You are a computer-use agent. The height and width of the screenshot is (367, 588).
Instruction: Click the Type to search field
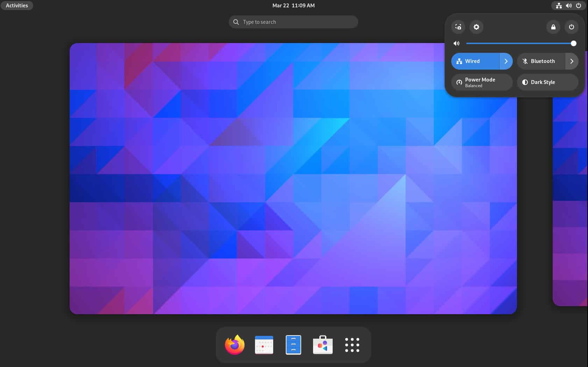click(293, 21)
